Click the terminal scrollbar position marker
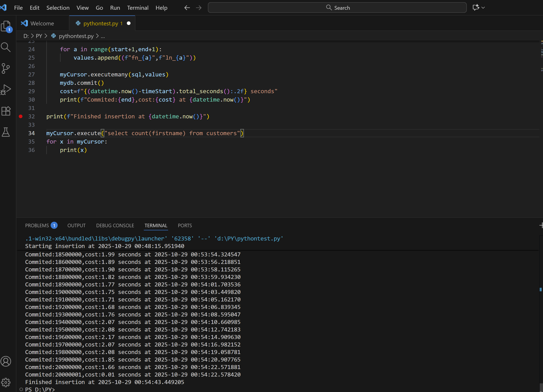This screenshot has width=543, height=392. pos(541,290)
